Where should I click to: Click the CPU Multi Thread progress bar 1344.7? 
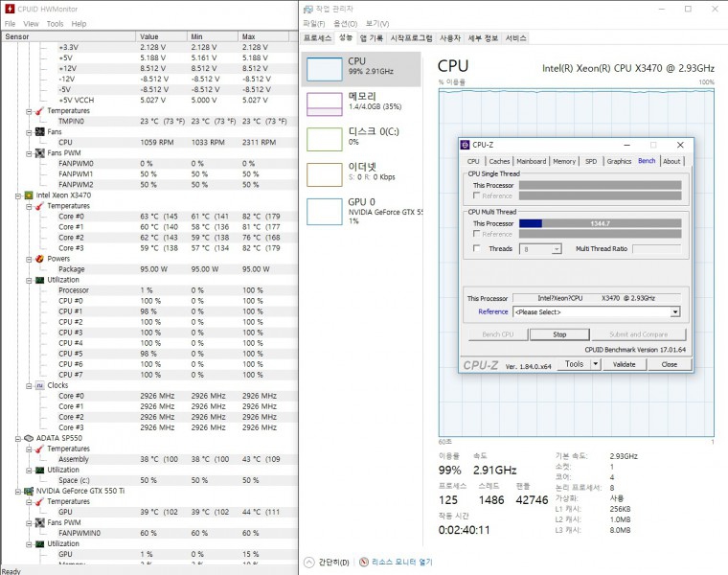600,223
